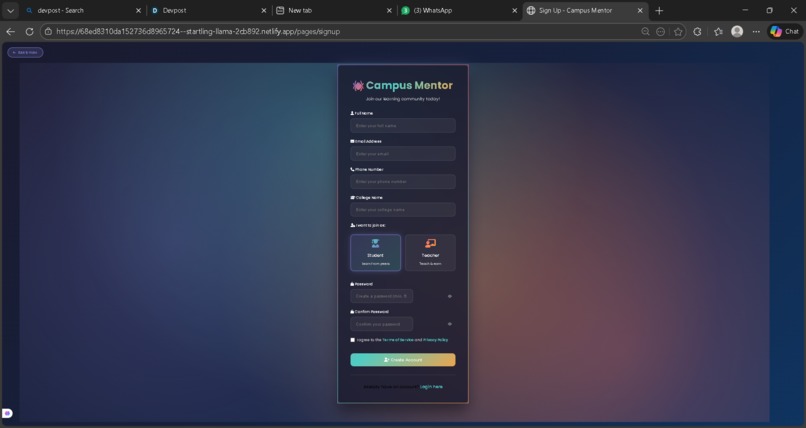Close the New tab browser tab
This screenshot has width=806, height=428.
[389, 10]
